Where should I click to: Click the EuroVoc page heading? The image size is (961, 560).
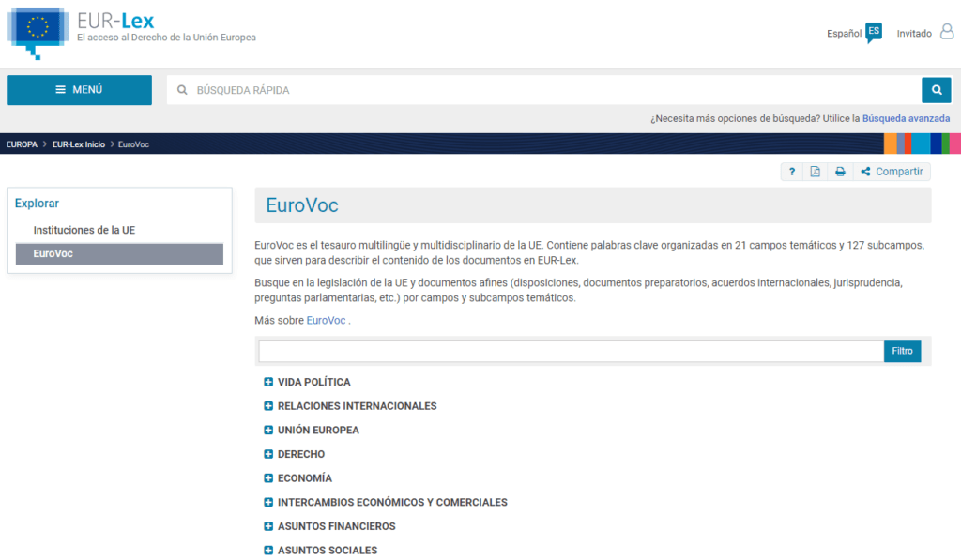point(302,205)
